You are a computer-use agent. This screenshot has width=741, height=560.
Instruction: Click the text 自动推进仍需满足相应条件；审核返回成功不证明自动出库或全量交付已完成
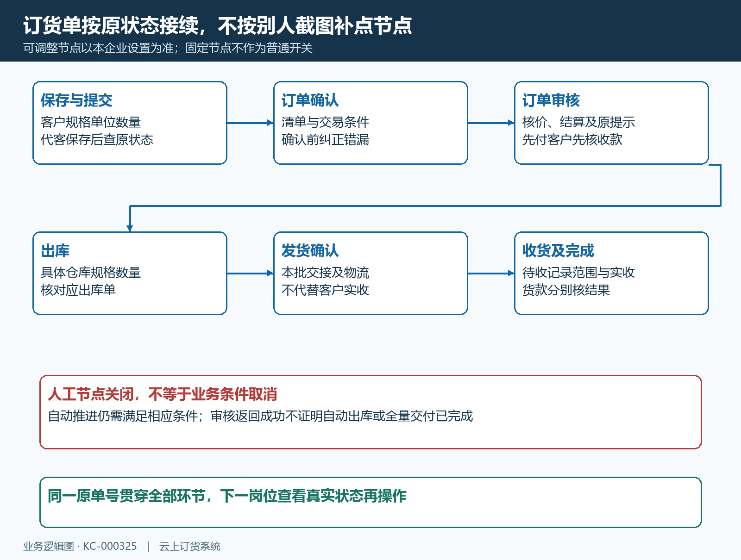click(260, 416)
